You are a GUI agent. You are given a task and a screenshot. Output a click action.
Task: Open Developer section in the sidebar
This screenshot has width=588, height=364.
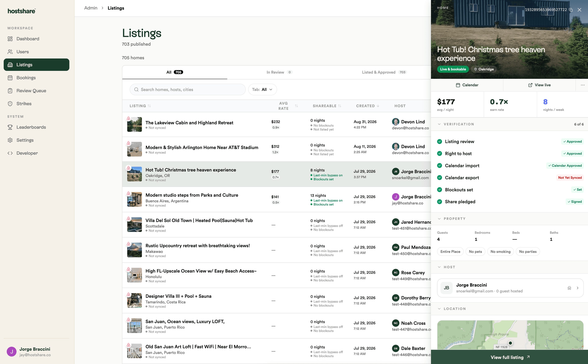[36, 153]
